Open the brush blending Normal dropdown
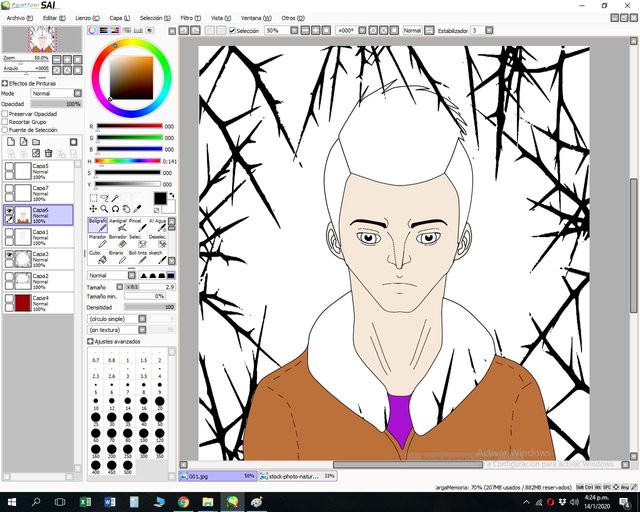The image size is (640, 512). [x=111, y=275]
